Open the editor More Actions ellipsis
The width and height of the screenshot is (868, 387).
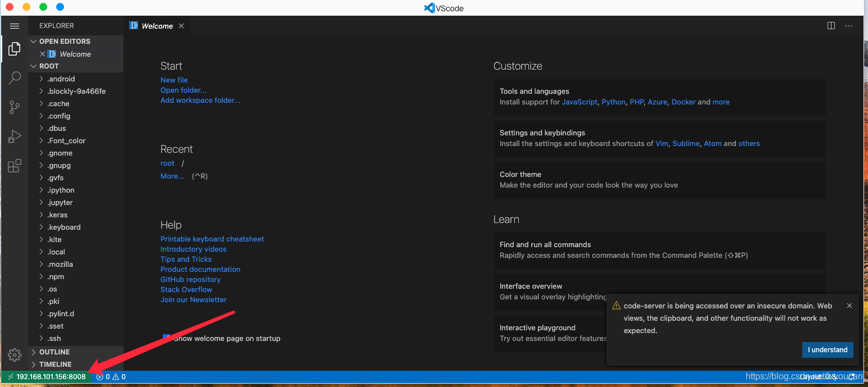click(x=849, y=26)
